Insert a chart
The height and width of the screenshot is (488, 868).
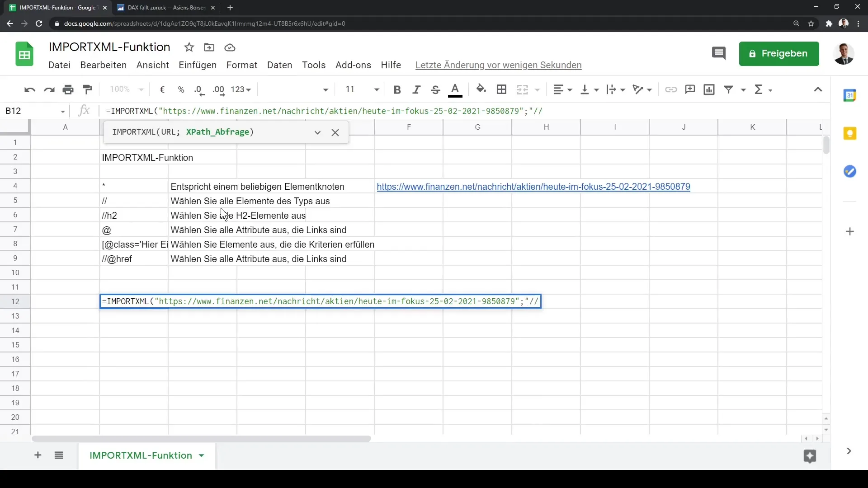point(709,89)
